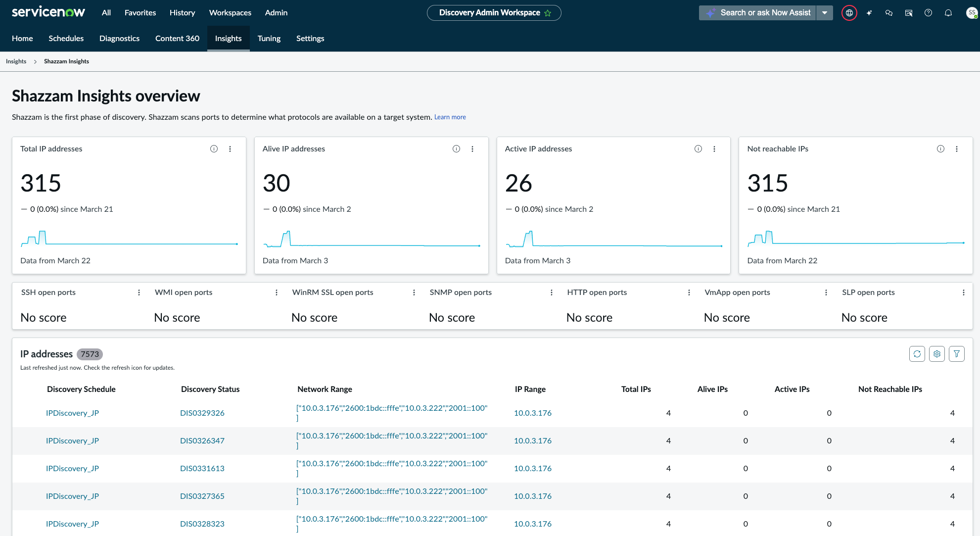Open Not reachable IPs card options menu
The height and width of the screenshot is (536, 980).
(957, 149)
